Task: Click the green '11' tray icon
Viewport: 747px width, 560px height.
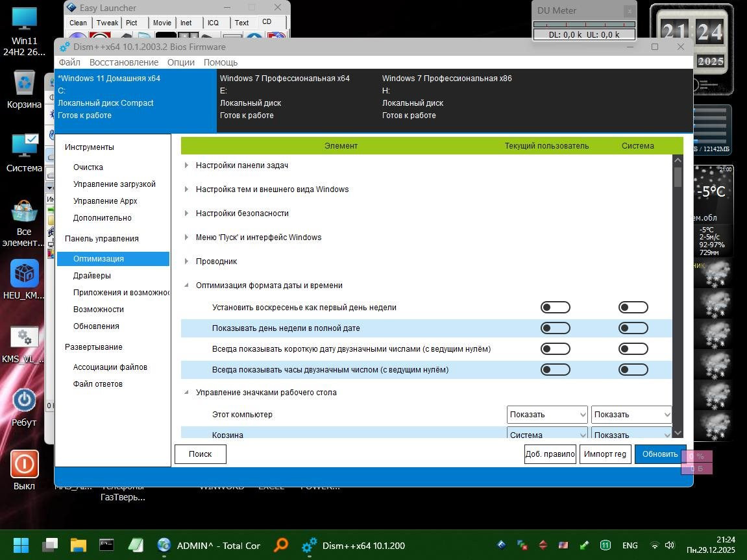Action: click(x=605, y=545)
